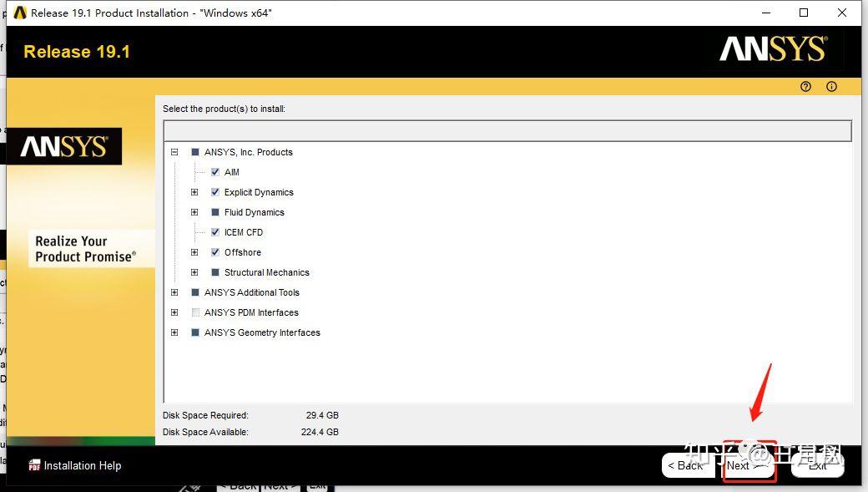Uncheck the Offshore product
Viewport: 868px width, 492px height.
click(x=215, y=252)
